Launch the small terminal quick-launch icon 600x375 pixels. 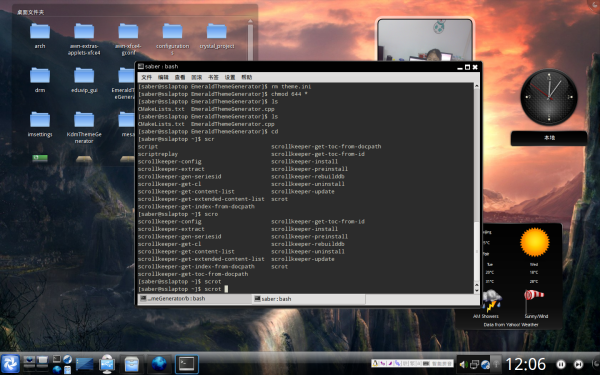pos(57,359)
